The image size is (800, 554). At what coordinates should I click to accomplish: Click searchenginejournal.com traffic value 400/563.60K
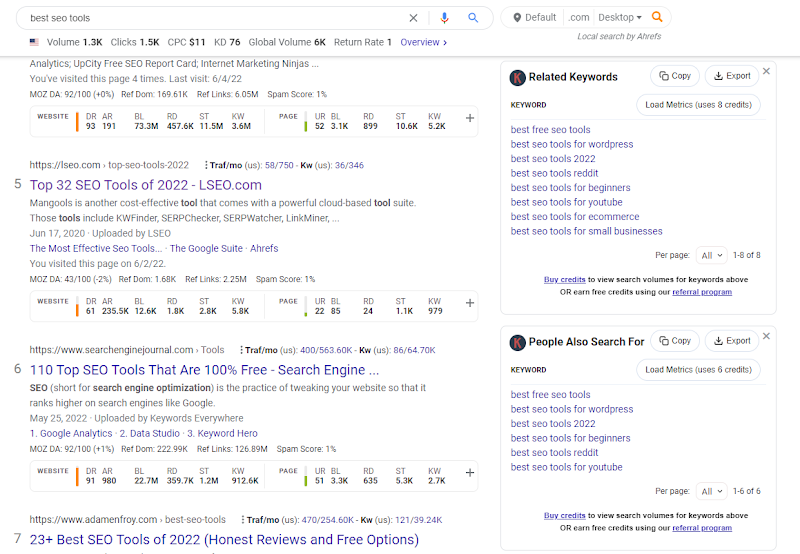[x=326, y=350]
